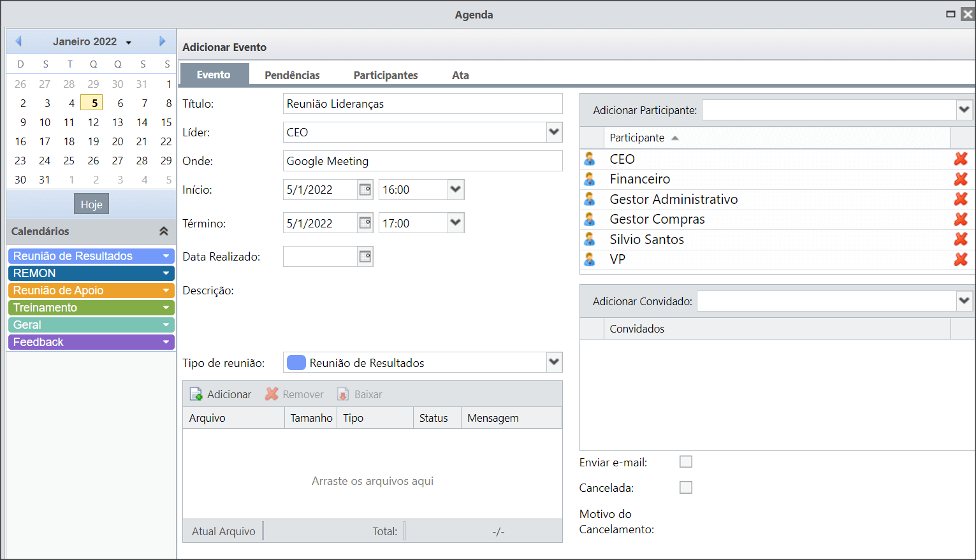Click the Adicionar file icon

pos(196,394)
